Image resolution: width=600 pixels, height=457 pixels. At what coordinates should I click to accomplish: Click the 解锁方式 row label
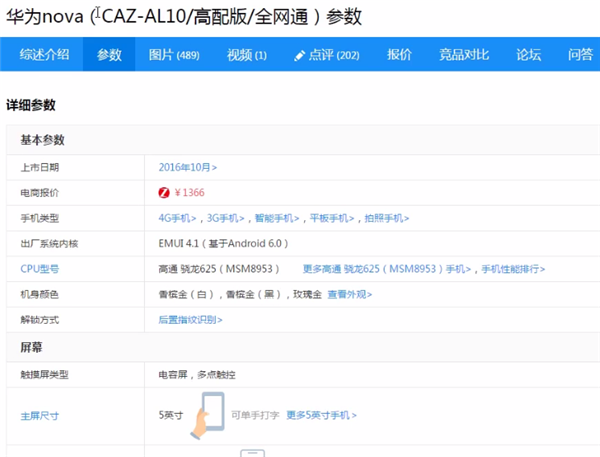coord(40,320)
